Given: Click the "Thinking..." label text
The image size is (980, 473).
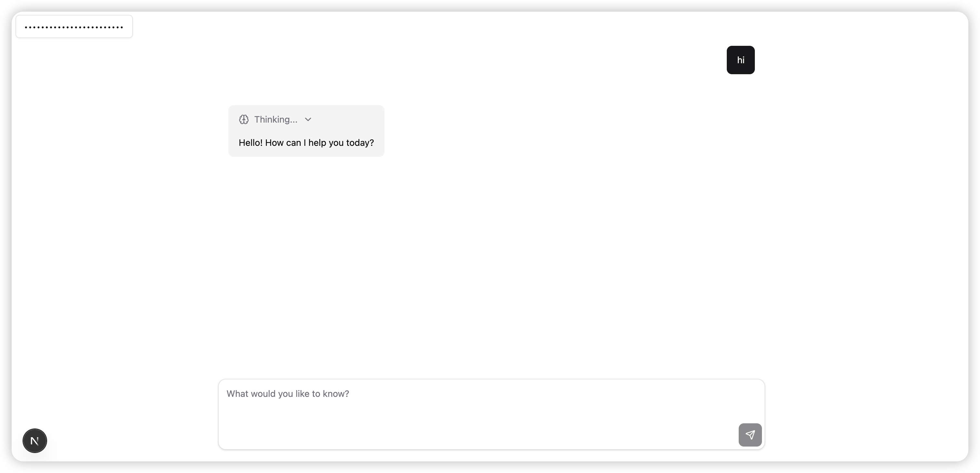Looking at the screenshot, I should coord(275,119).
